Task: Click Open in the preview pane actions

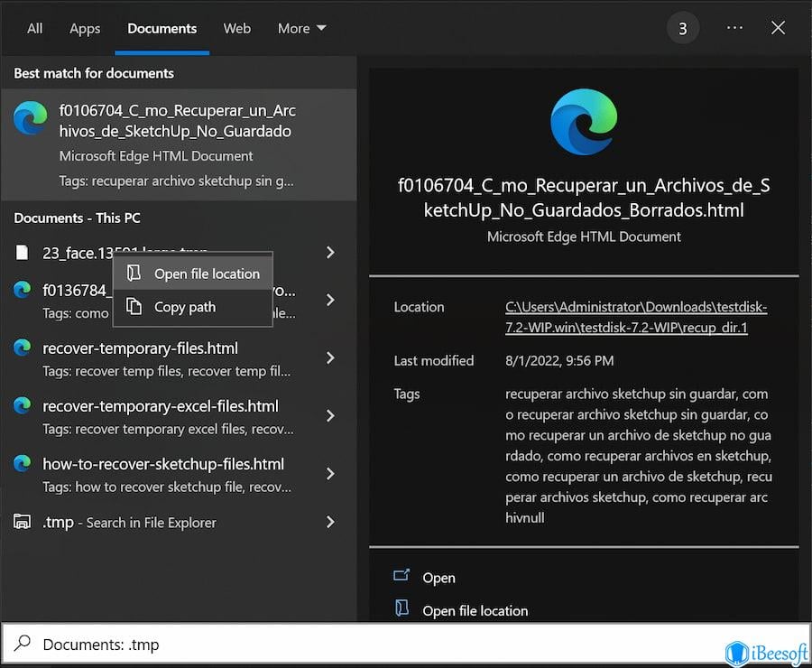Action: [438, 578]
